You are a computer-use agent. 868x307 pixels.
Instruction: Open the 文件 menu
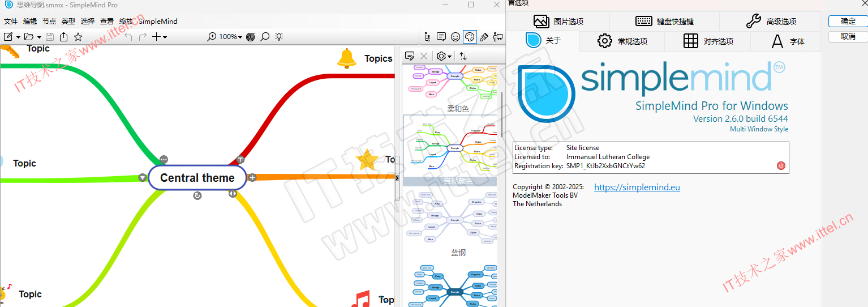[11, 22]
